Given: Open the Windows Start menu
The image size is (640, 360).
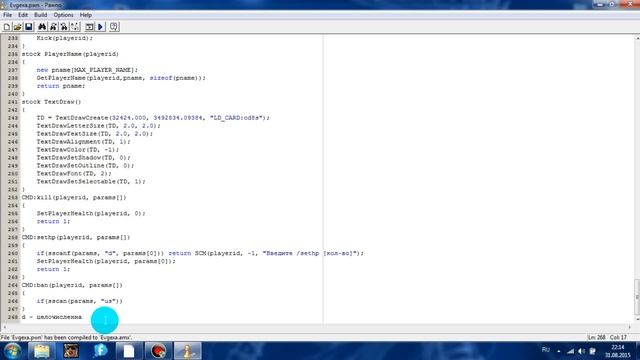Looking at the screenshot, I should pos(12,351).
